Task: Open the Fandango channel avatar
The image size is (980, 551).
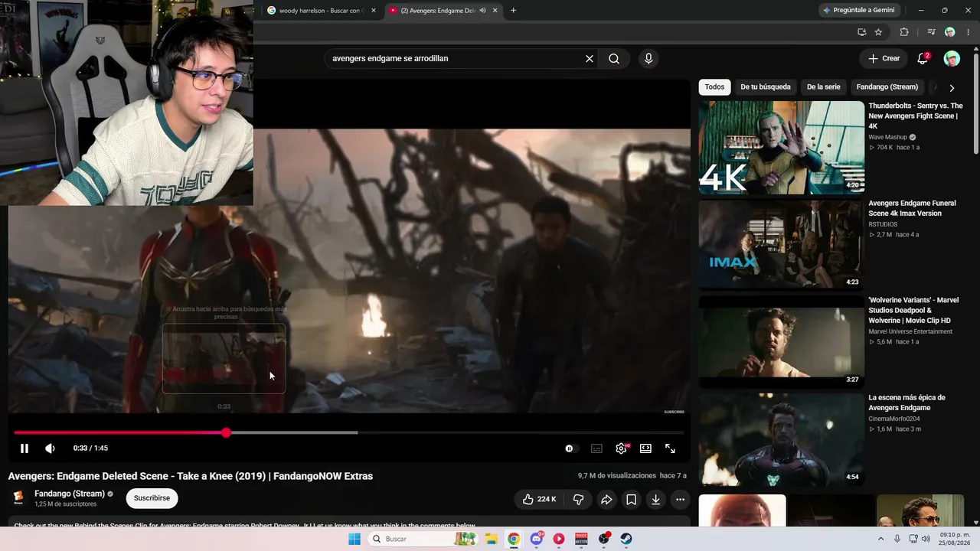Action: (18, 497)
